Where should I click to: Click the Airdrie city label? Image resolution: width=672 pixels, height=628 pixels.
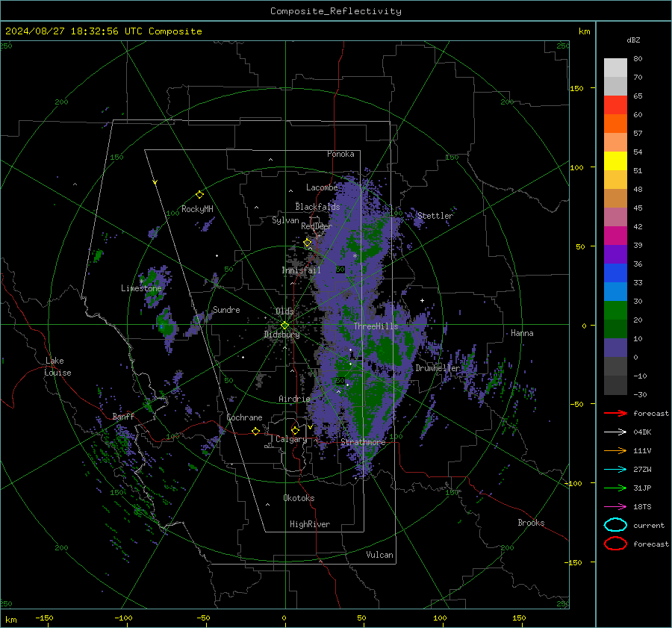click(294, 399)
